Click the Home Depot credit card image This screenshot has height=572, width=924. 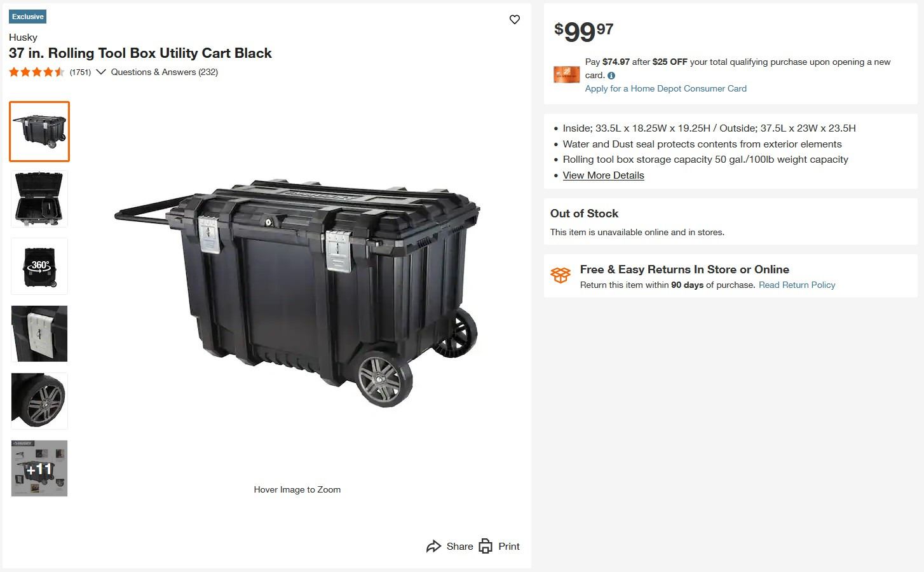coord(566,74)
